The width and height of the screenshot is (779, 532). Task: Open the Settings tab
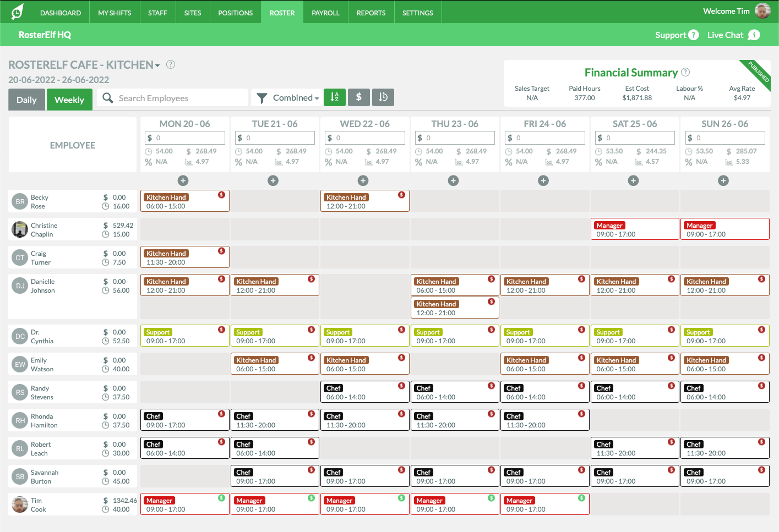pyautogui.click(x=418, y=13)
